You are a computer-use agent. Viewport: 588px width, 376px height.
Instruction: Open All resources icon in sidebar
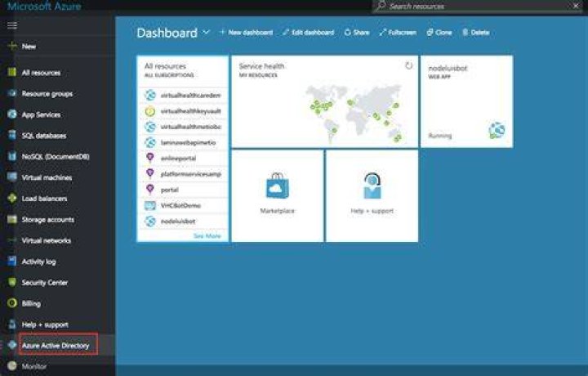coord(12,73)
